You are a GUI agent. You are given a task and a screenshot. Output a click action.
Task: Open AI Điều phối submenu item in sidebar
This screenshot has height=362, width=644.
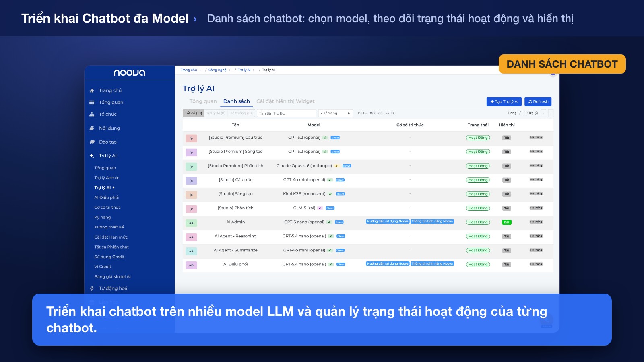pos(106,197)
